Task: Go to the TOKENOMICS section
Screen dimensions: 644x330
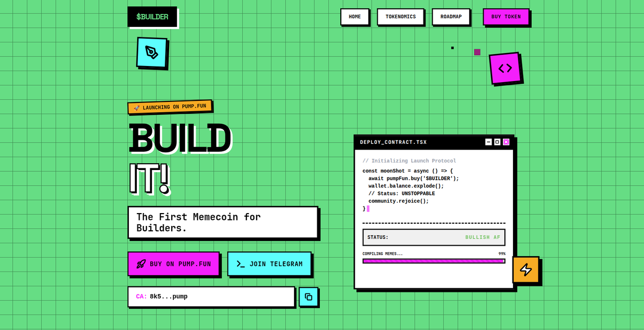Action: pyautogui.click(x=400, y=17)
